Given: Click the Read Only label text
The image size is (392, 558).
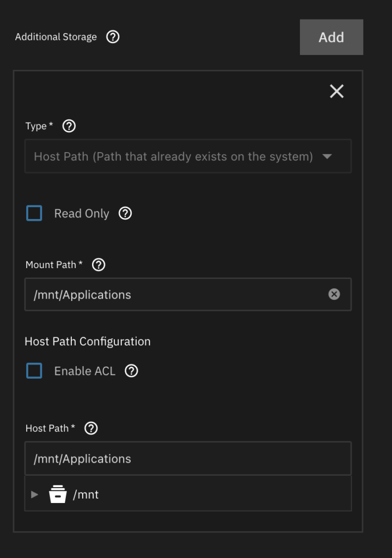Looking at the screenshot, I should (82, 214).
